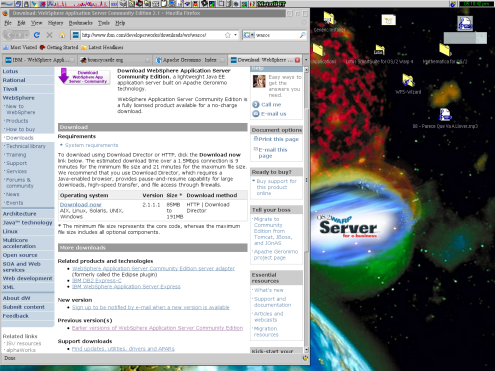Screen dimensions: 495x371
Task: Open the Bookmarks menu
Action: tap(80, 23)
